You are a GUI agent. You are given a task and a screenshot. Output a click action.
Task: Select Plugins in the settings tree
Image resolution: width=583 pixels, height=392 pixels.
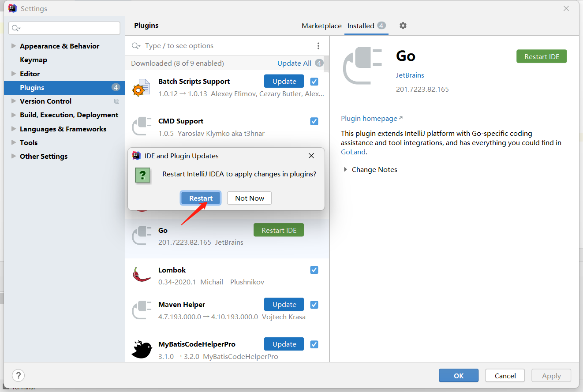tap(64, 87)
